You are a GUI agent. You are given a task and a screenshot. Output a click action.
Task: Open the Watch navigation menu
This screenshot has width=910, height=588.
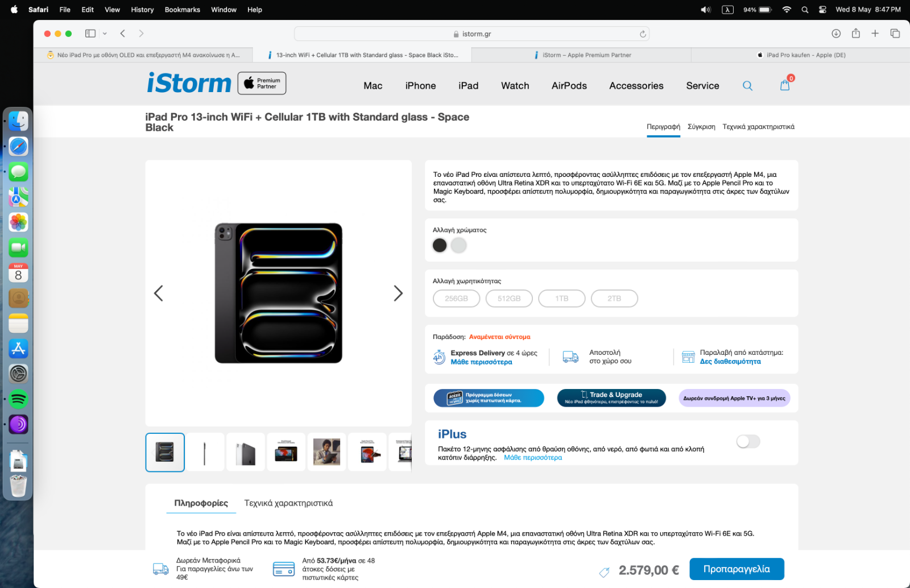click(515, 86)
